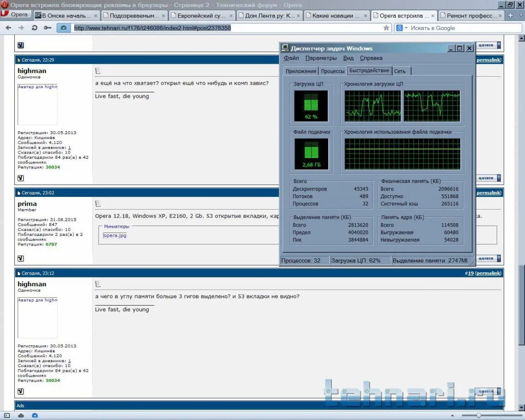The width and height of the screenshot is (525, 420).
Task: Click the password wand key icon
Action: coord(47,28)
